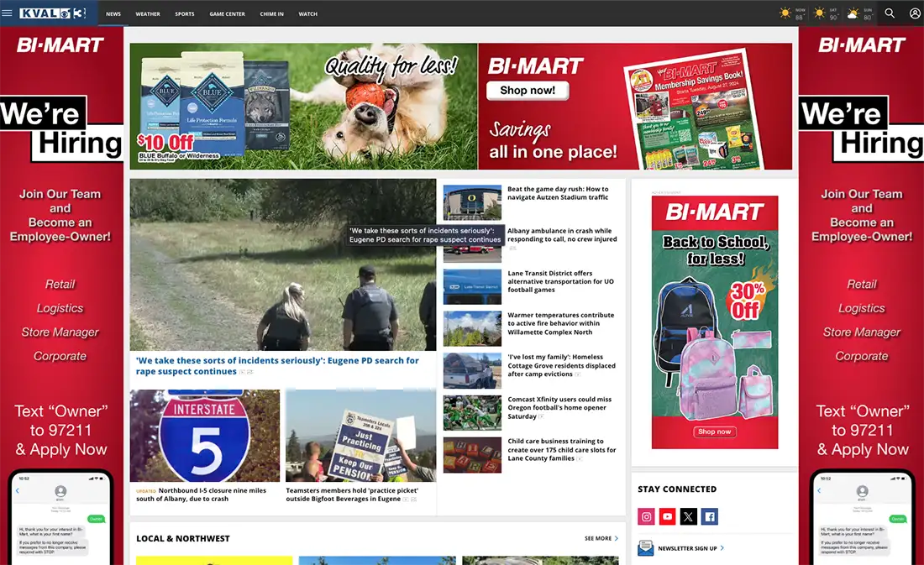The height and width of the screenshot is (565, 924).
Task: Click the Blue Buffalo dog food banner
Action: click(x=303, y=107)
